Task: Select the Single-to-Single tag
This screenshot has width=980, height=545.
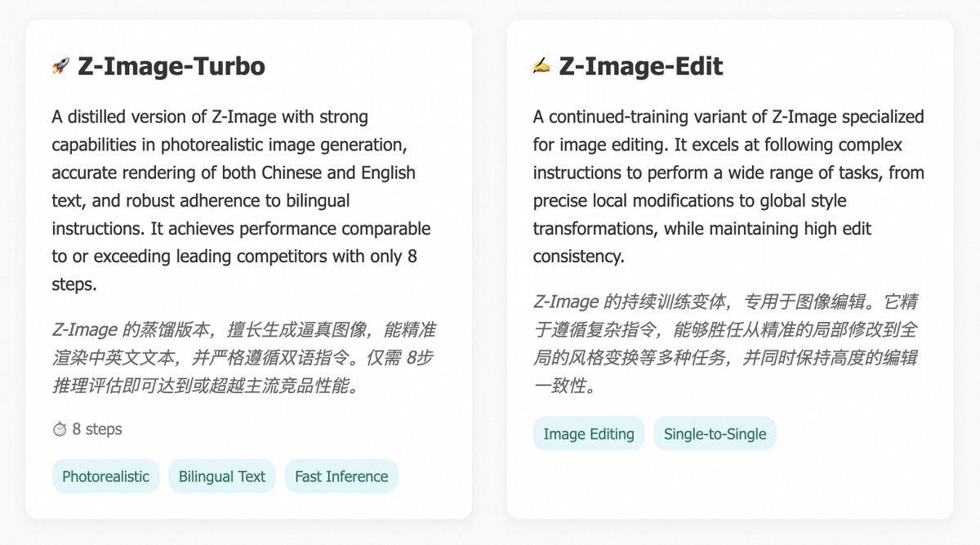Action: coord(715,434)
